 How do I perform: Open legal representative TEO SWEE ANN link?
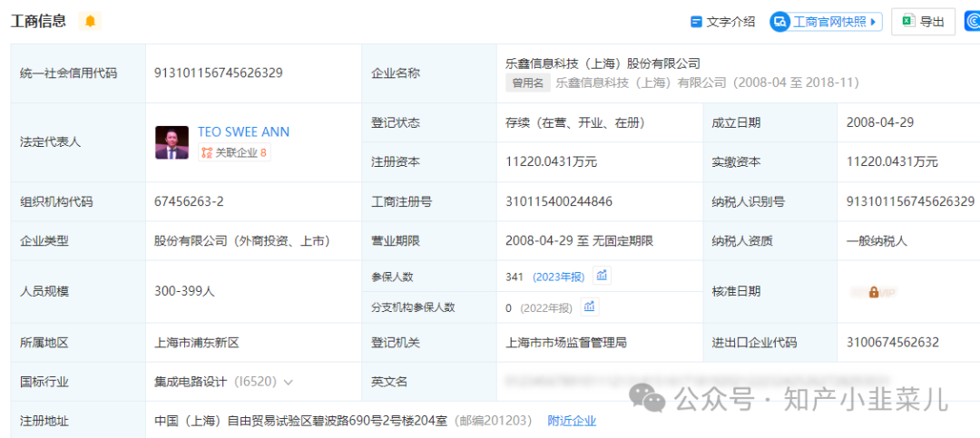point(244,131)
